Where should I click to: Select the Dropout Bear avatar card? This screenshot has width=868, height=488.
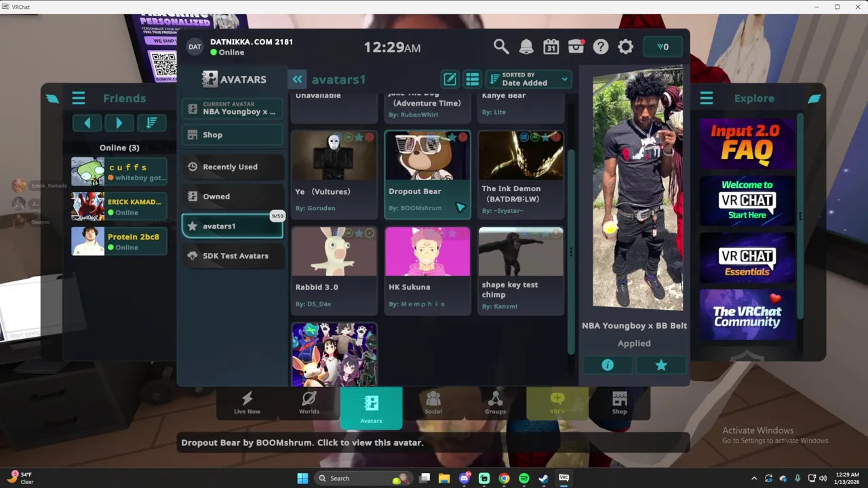[427, 175]
